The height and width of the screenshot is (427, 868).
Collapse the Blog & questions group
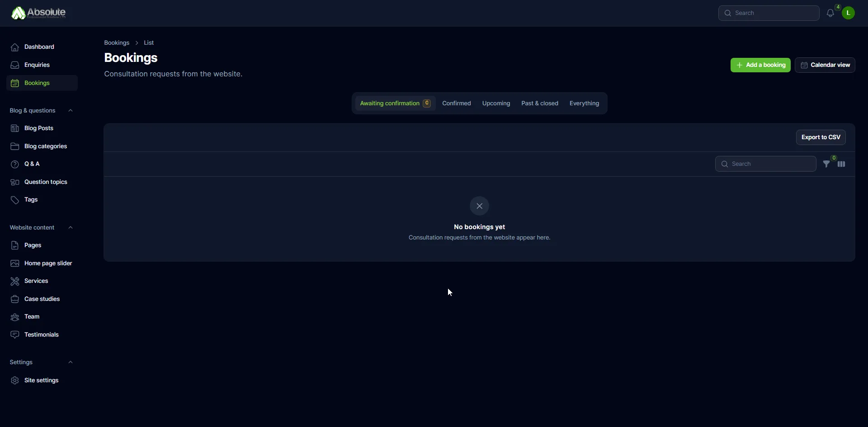pos(71,111)
